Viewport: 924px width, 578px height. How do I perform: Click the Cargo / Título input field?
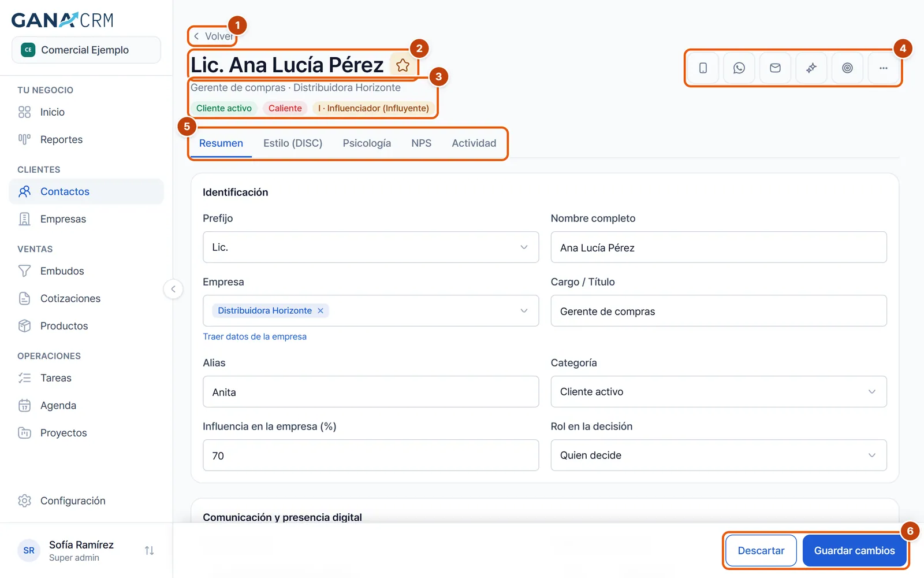(x=718, y=311)
